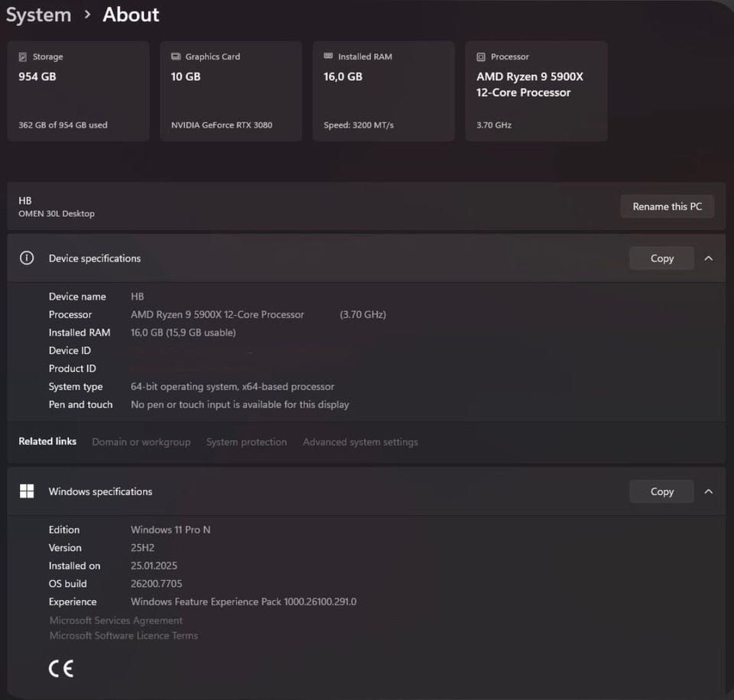
Task: Click the 'Pen and touch' label
Action: (x=80, y=404)
